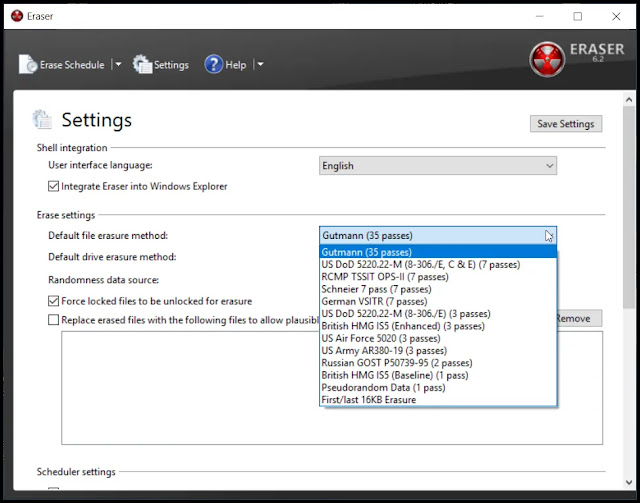Click the Eraser title bar app icon
Viewport: 640px width, 503px height.
pos(17,16)
